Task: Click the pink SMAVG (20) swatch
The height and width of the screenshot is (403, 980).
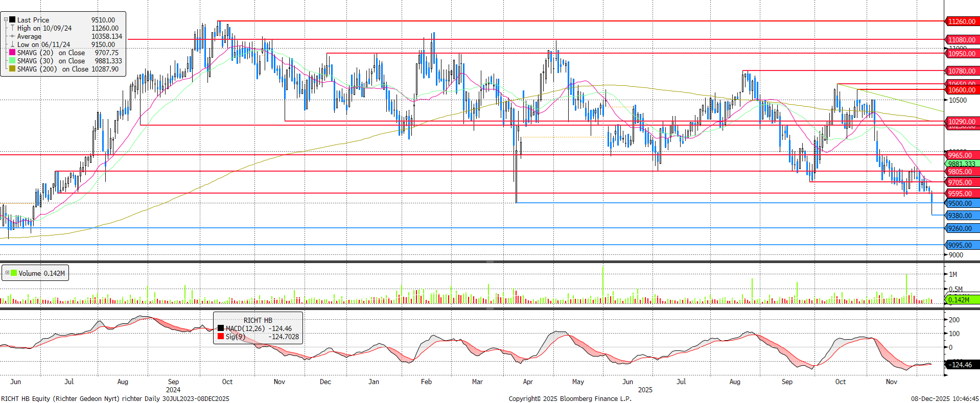Action: (12, 53)
